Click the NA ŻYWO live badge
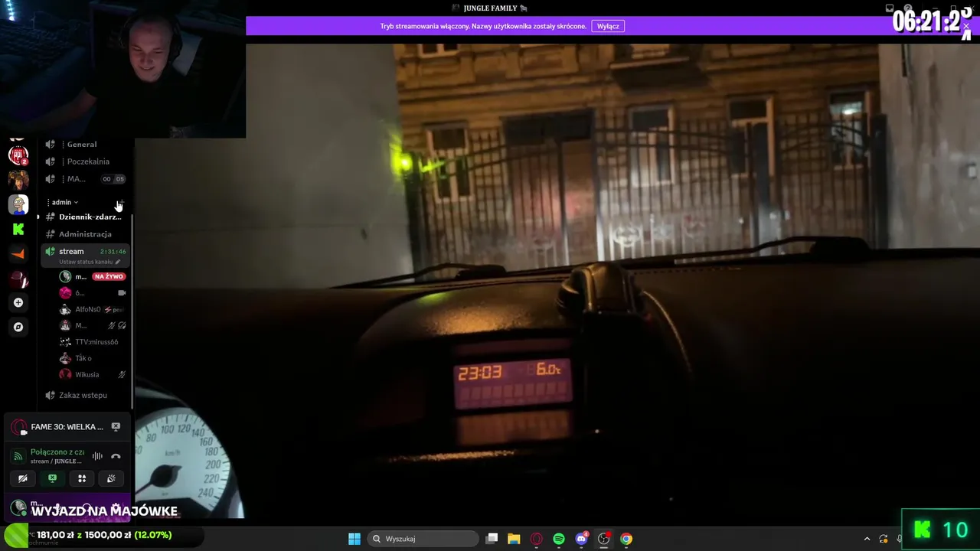The height and width of the screenshot is (551, 980). [x=109, y=276]
